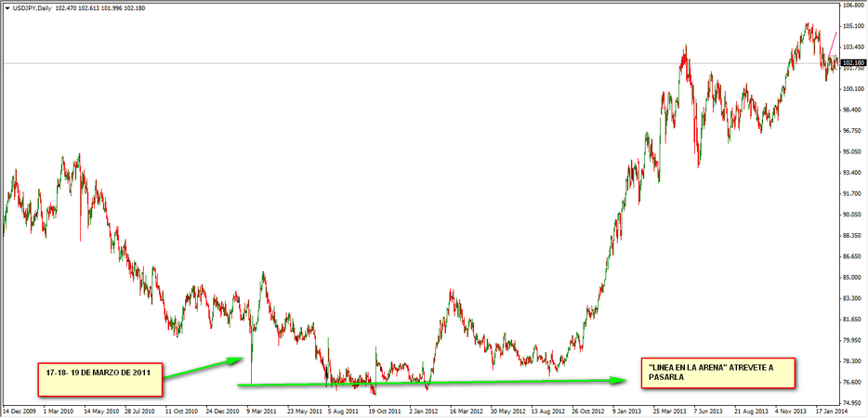Select the 'LINEA EN LA ARENA' text box
868x418 pixels.
click(718, 372)
